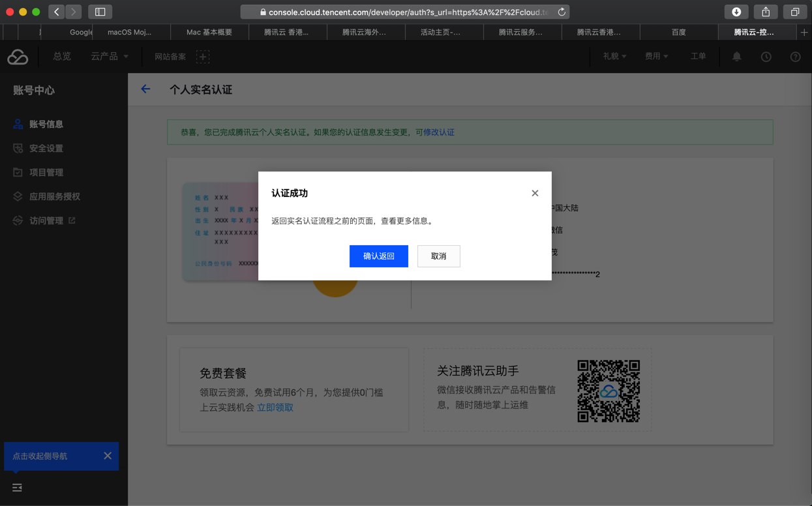Click ID card sample image

point(221,231)
